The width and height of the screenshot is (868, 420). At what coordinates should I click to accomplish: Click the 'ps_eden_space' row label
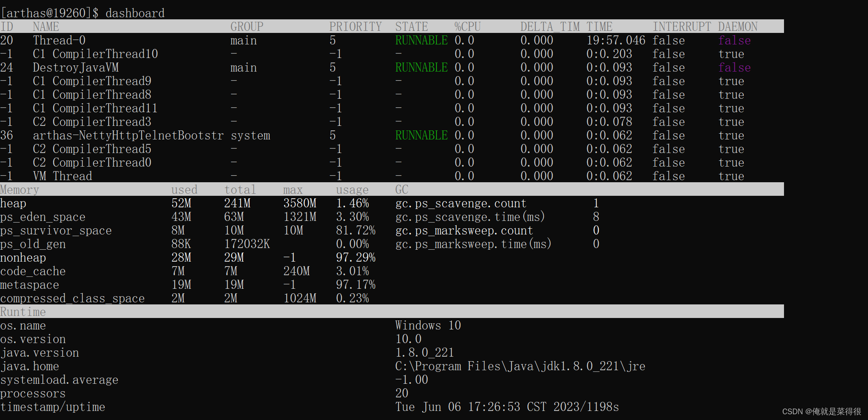click(x=43, y=217)
